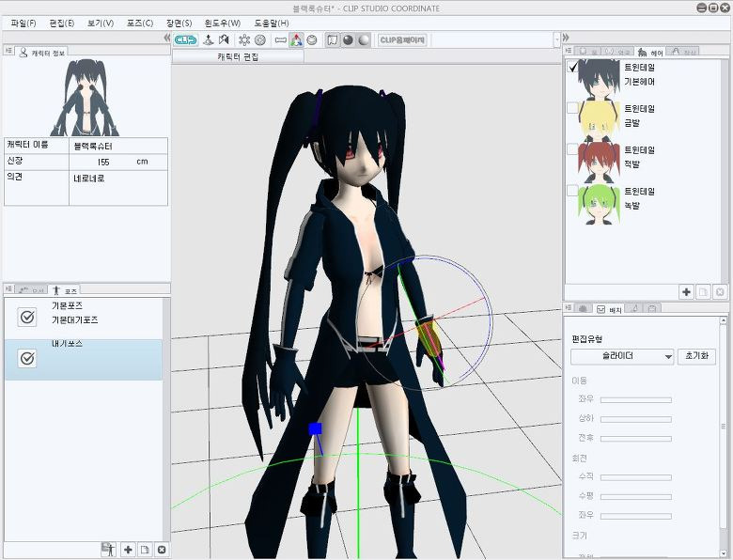
Task: Click duplicate icon in the hair panel
Action: coord(703,292)
